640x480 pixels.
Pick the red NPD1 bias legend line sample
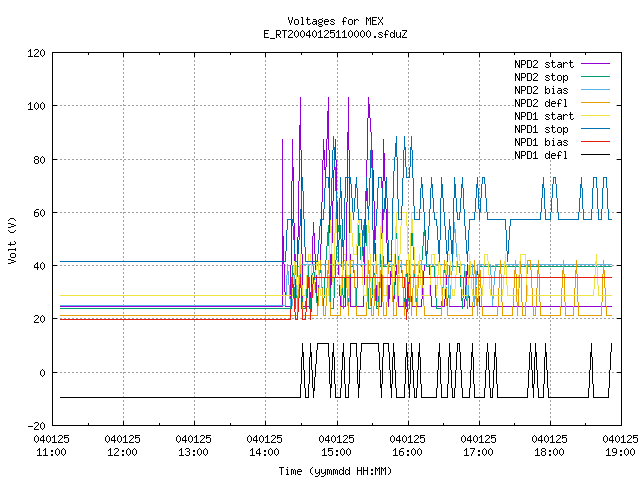point(596,142)
